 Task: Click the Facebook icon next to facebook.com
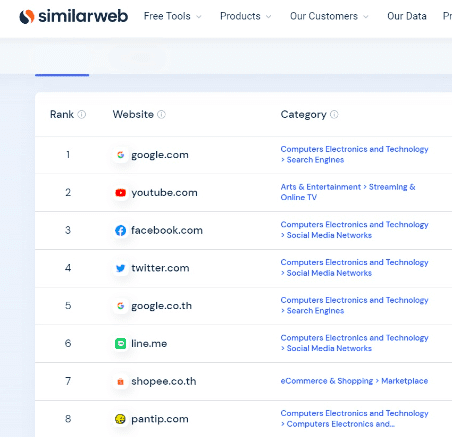(120, 230)
